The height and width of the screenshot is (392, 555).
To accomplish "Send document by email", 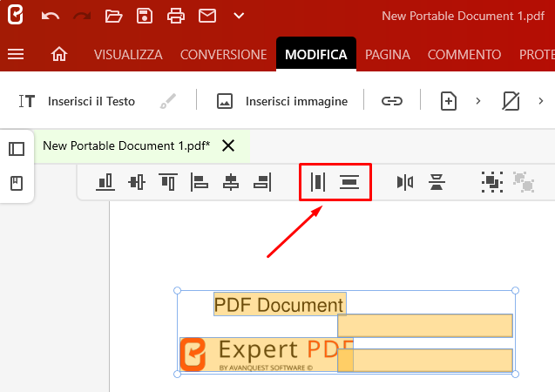I will (x=207, y=16).
